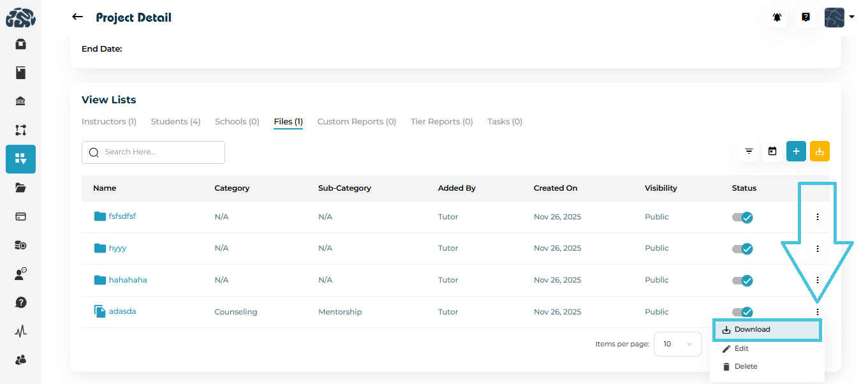The width and height of the screenshot is (868, 384).
Task: Open the items per page dropdown
Action: 677,344
